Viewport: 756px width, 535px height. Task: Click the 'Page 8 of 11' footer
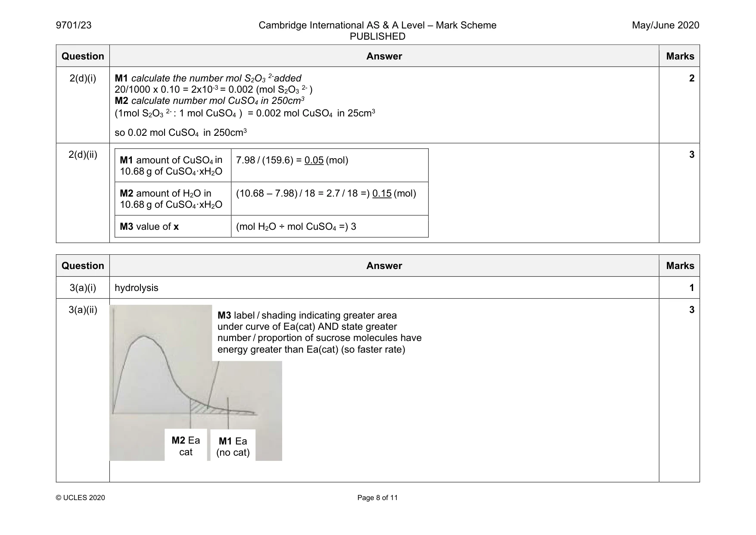coord(377,498)
